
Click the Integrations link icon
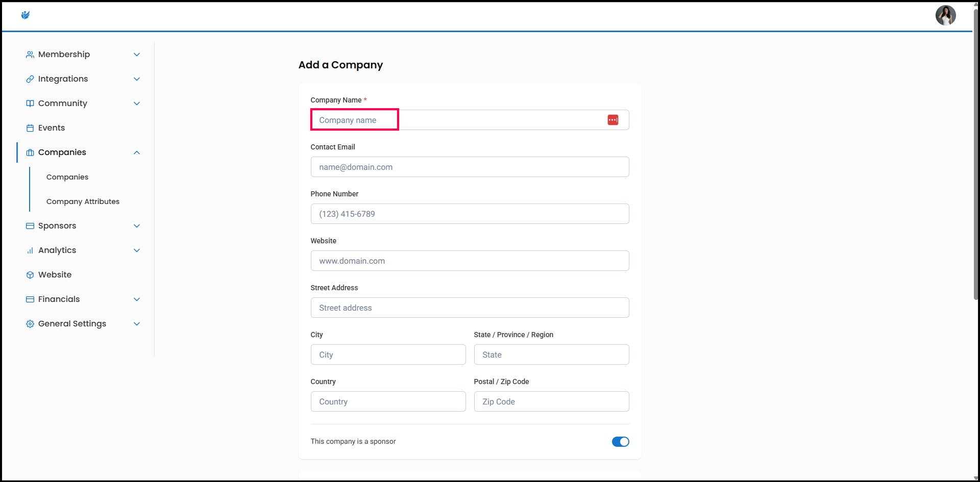(x=30, y=79)
